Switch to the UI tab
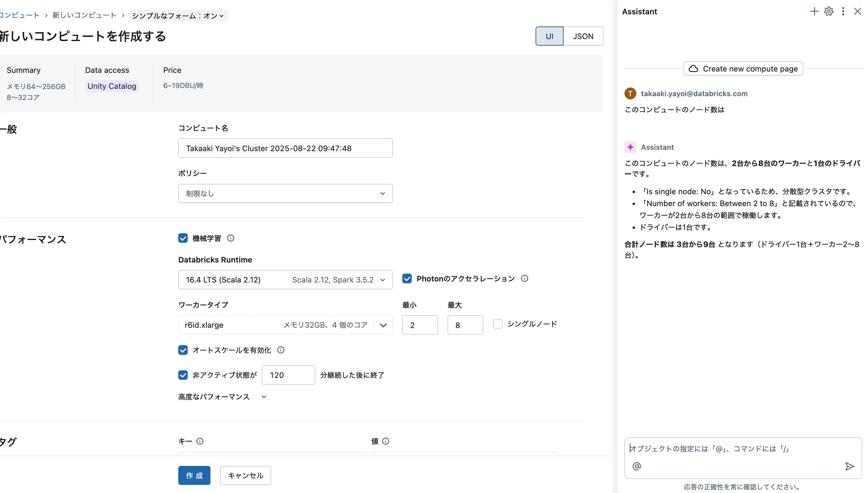This screenshot has height=493, width=868. click(549, 36)
